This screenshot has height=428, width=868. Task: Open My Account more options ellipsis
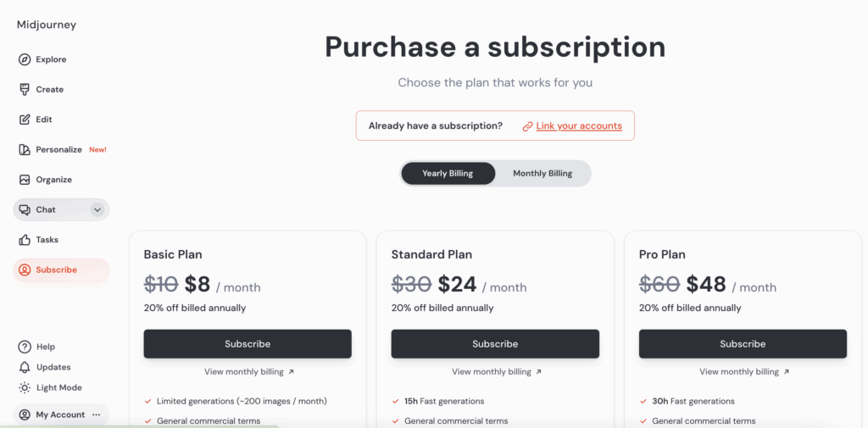[x=97, y=414]
